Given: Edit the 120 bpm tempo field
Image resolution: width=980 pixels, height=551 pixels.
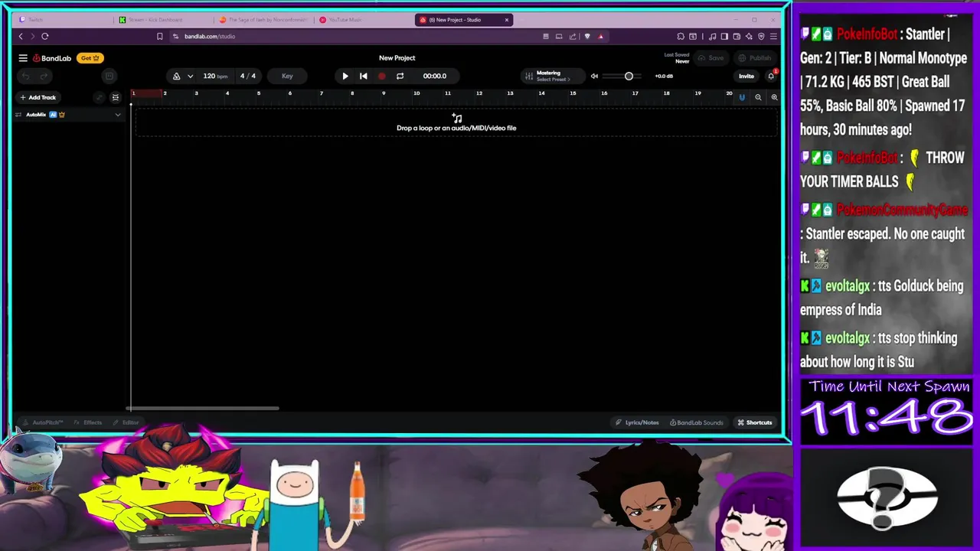Looking at the screenshot, I should tap(215, 76).
